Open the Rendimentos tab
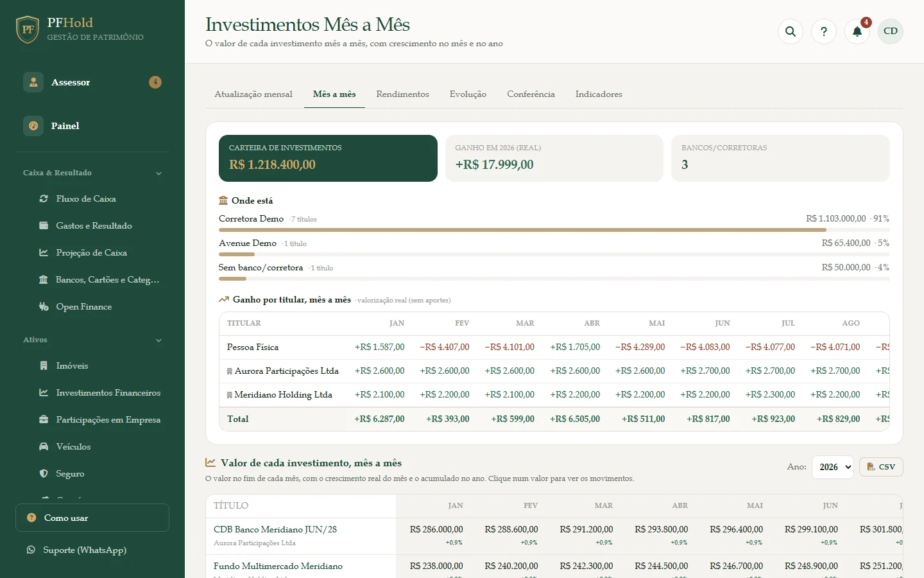 402,94
